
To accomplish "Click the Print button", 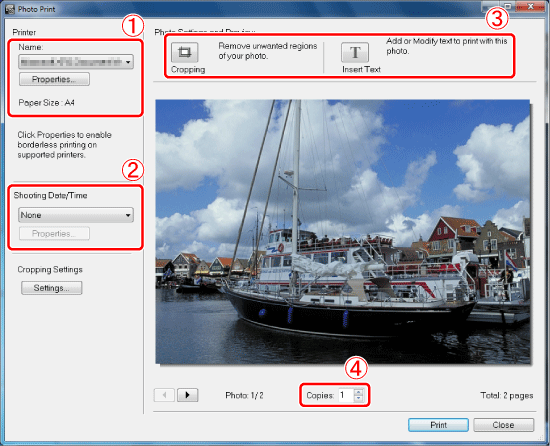I will [x=438, y=425].
